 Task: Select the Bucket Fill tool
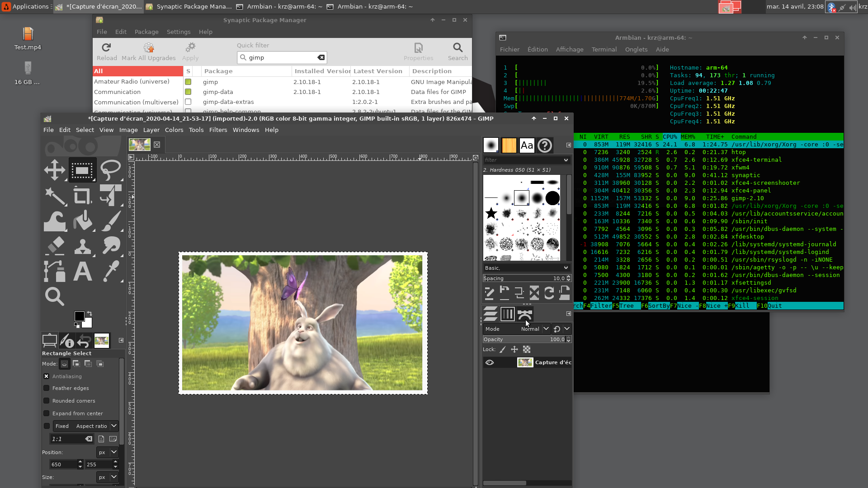point(82,221)
